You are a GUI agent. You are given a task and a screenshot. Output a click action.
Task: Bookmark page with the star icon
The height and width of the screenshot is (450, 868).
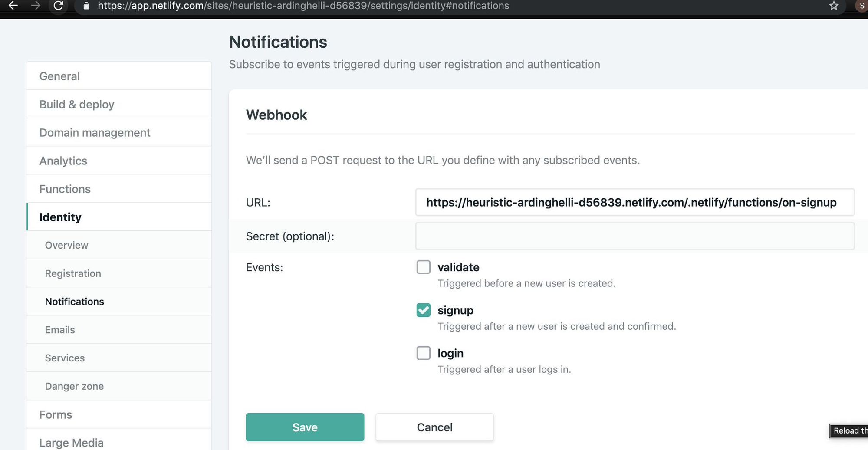coord(834,6)
